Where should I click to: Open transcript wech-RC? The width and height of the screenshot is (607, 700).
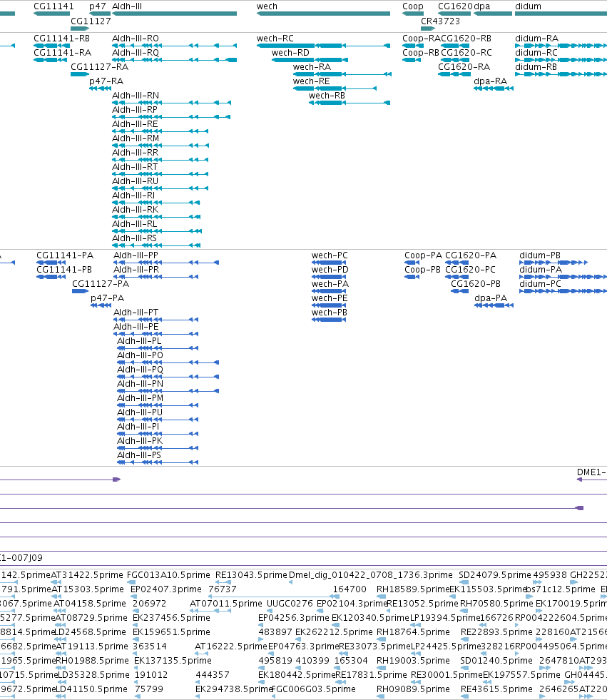[x=275, y=39]
